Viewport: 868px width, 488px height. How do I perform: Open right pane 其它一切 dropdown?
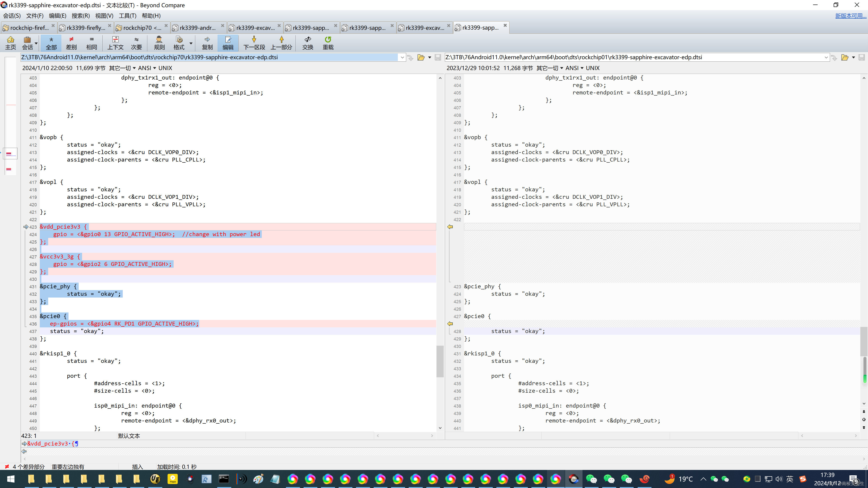click(550, 68)
